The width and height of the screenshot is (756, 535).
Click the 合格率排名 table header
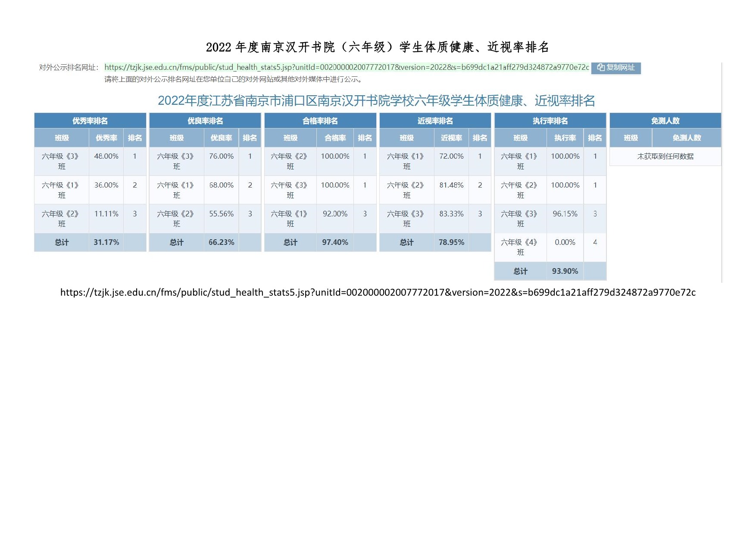320,121
